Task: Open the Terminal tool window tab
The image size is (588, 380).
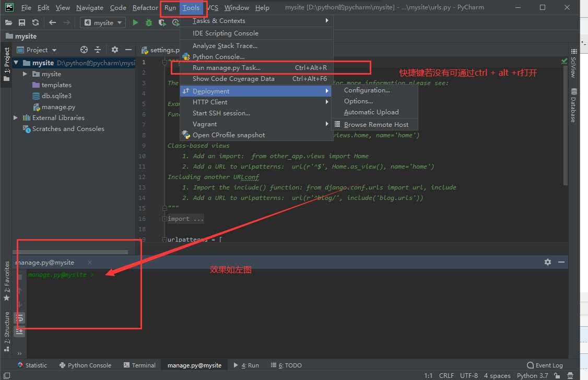Action: [139, 365]
